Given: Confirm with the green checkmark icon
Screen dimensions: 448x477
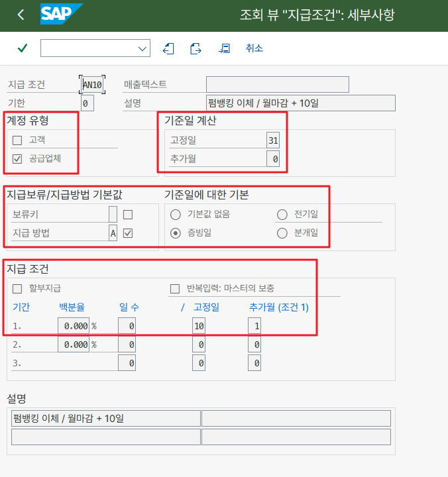Looking at the screenshot, I should coord(23,48).
